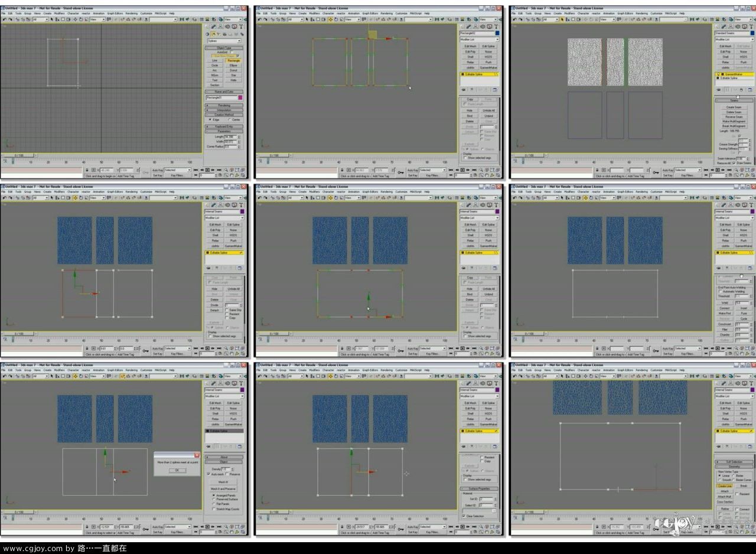756x554 pixels.
Task: Open Modifier List dropdown in Automatic Welding screenshot
Action: (x=734, y=218)
